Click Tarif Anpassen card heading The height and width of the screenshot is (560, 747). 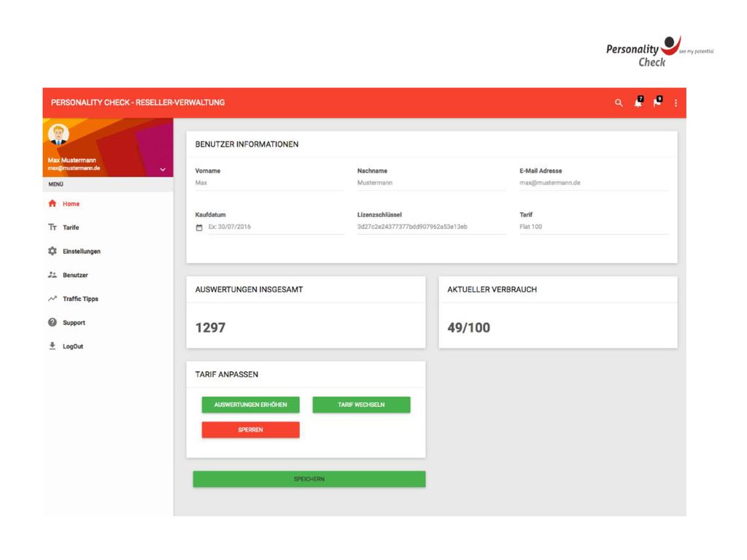click(227, 375)
